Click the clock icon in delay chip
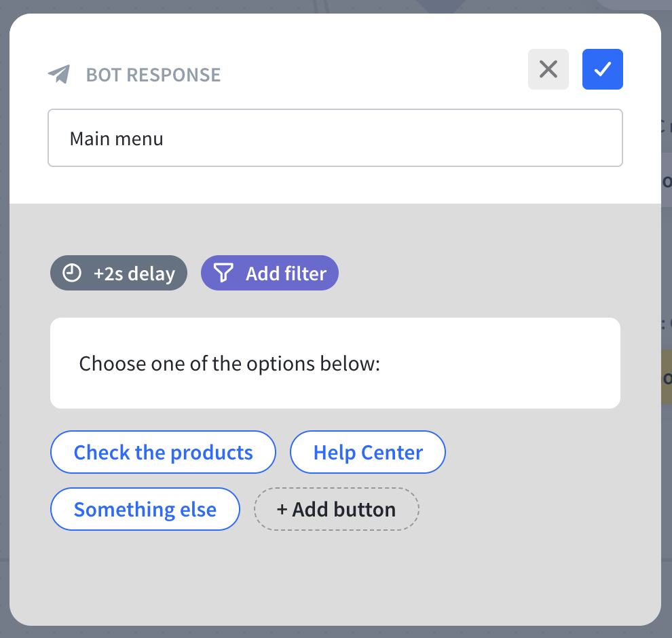672x638 pixels. pos(72,273)
